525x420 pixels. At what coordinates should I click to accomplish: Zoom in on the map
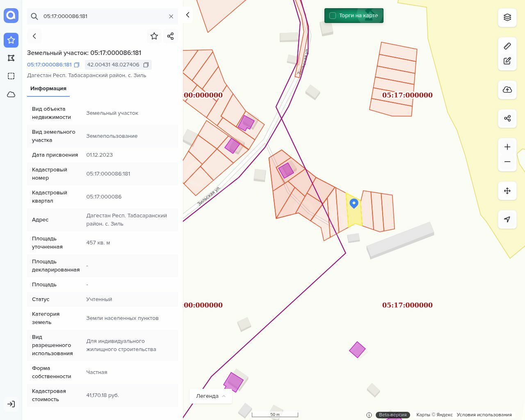tap(507, 147)
